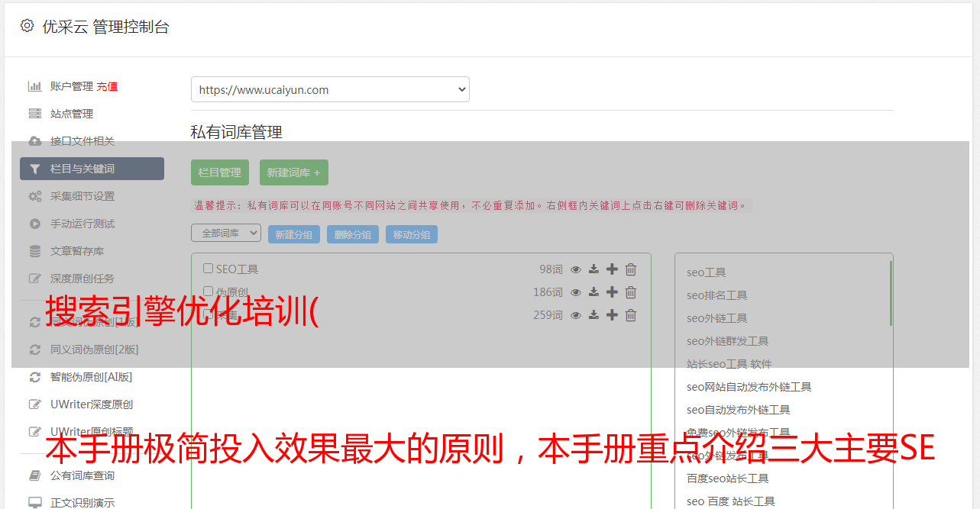
Task: Click the keyword "seo外链工具"
Action: (x=717, y=318)
